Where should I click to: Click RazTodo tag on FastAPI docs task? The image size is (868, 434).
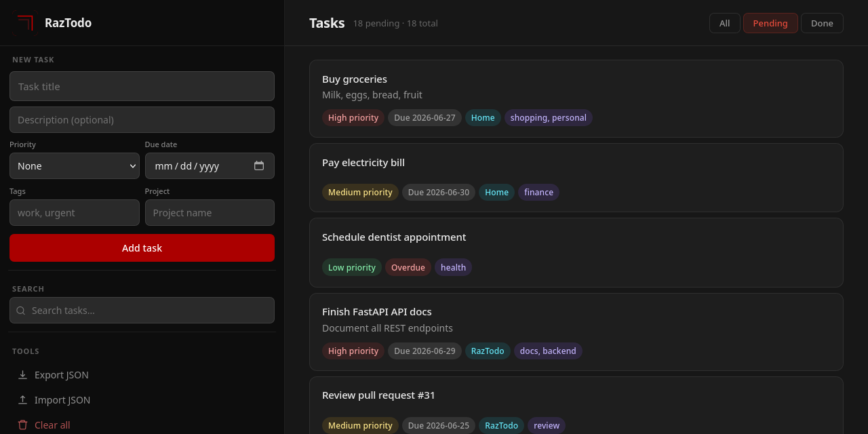point(488,351)
